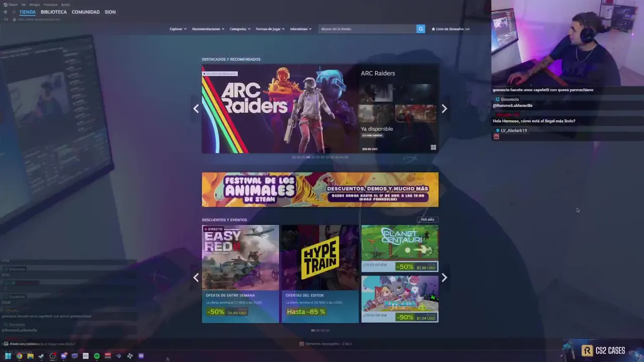This screenshot has height=362, width=644.
Task: Go to next featured game
Action: [x=444, y=109]
